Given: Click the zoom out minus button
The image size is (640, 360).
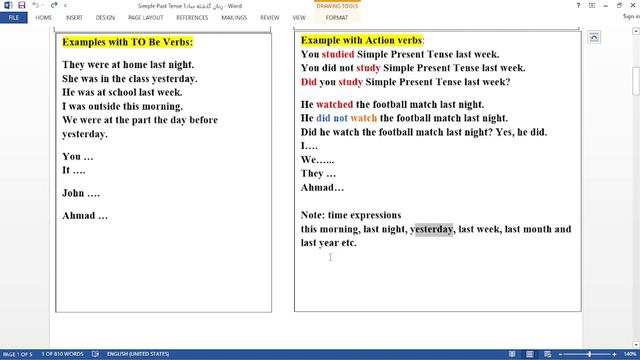Looking at the screenshot, I should 560,354.
